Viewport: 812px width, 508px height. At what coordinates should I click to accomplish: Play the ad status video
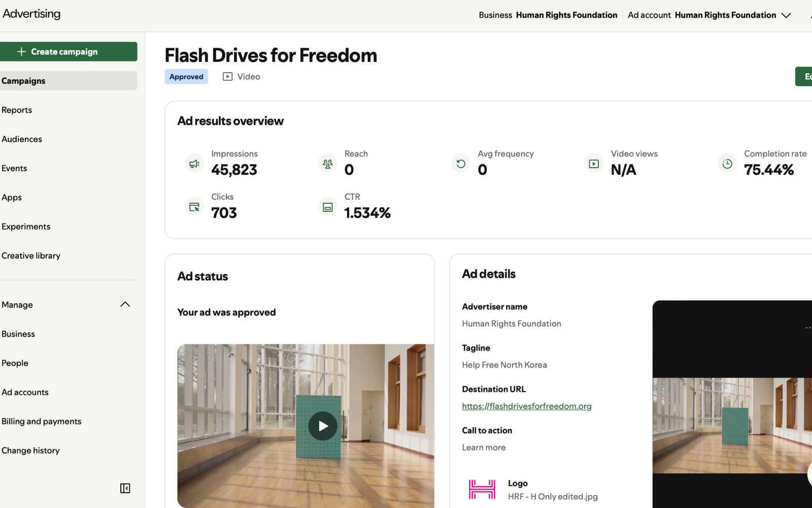tap(323, 426)
